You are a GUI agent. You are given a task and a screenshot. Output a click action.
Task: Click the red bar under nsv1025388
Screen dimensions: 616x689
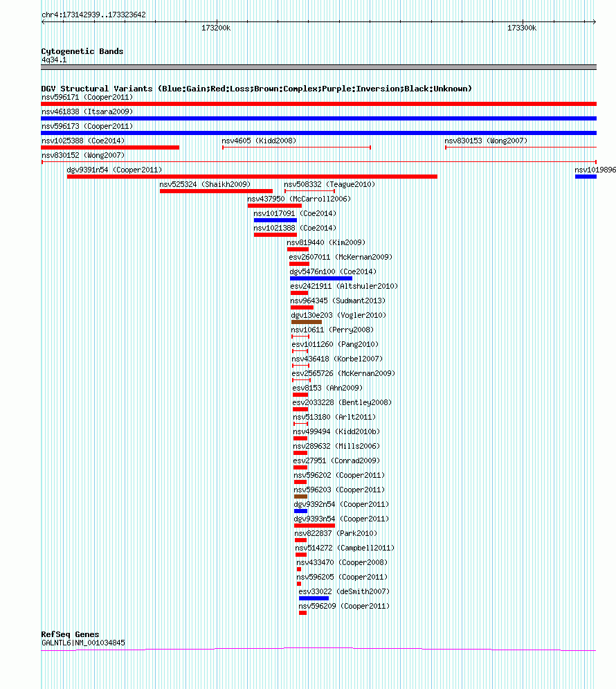[x=110, y=147]
